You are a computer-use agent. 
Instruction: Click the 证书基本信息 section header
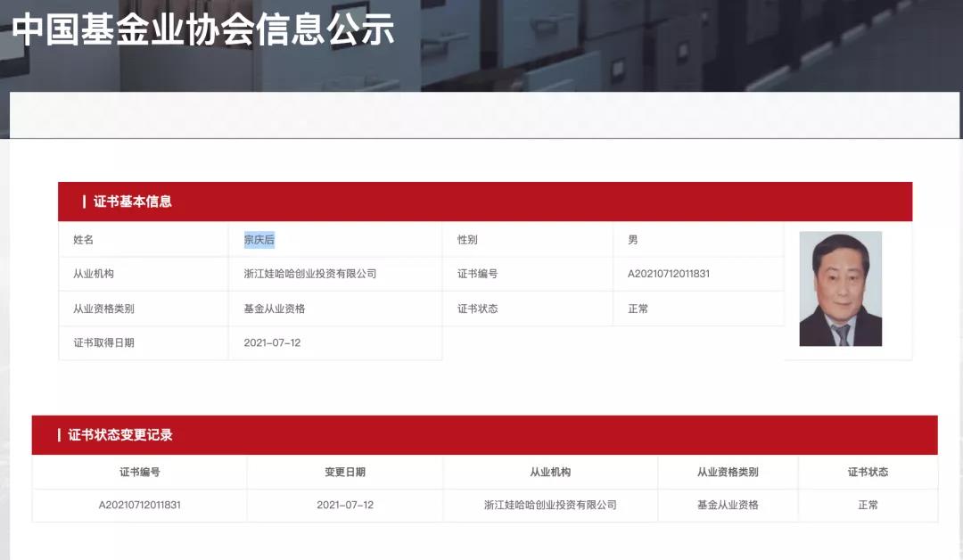pos(129,201)
